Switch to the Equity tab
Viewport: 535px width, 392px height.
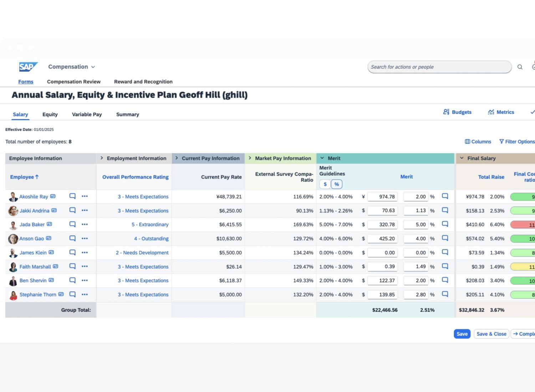[50, 114]
